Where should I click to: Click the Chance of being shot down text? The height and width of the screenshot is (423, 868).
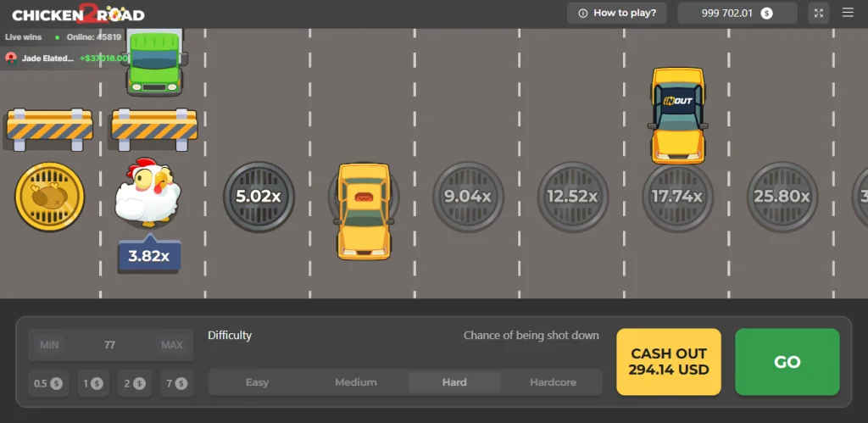(531, 335)
